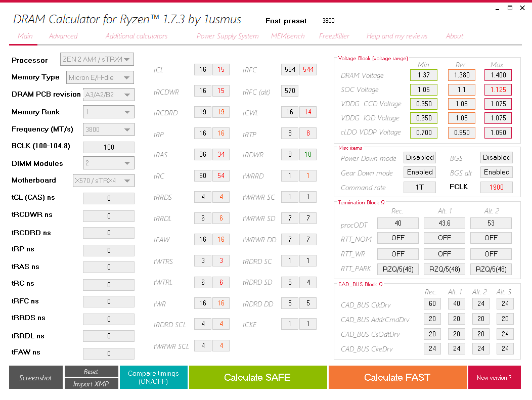
Task: Minimize the DRAM Calculator window
Action: click(498, 8)
